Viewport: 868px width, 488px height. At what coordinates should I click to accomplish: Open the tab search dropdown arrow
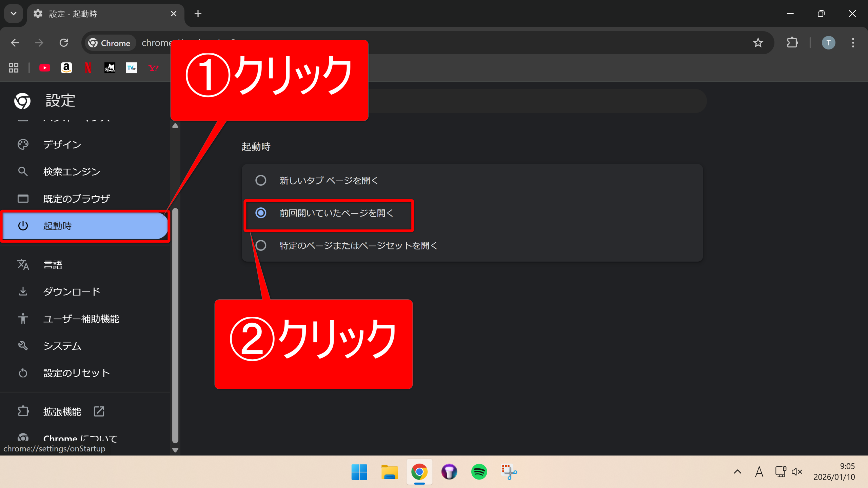[14, 14]
